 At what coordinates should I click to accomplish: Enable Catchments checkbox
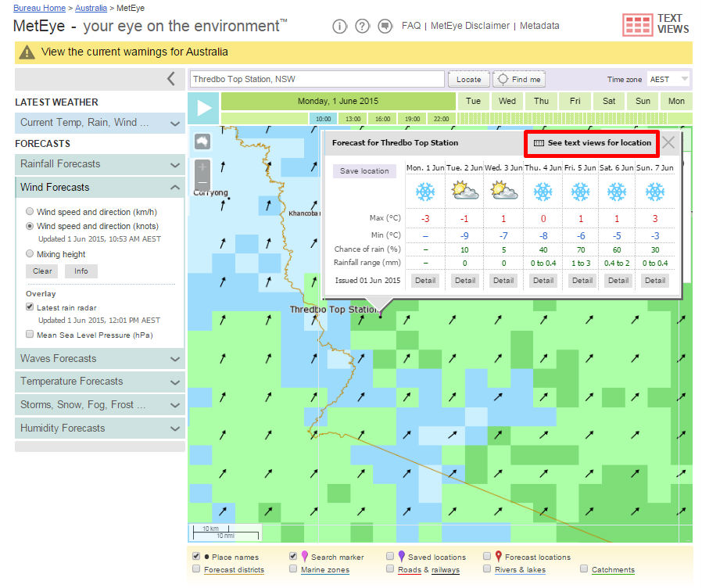tap(584, 568)
